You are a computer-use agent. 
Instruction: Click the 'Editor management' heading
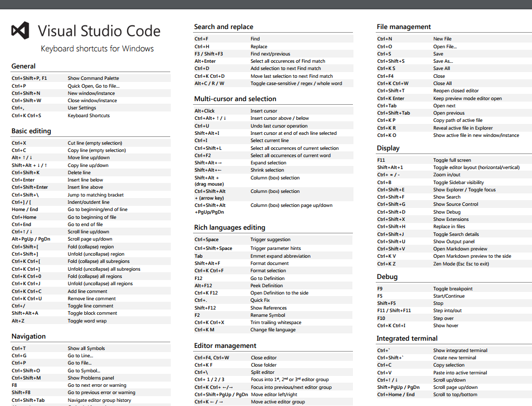click(225, 346)
